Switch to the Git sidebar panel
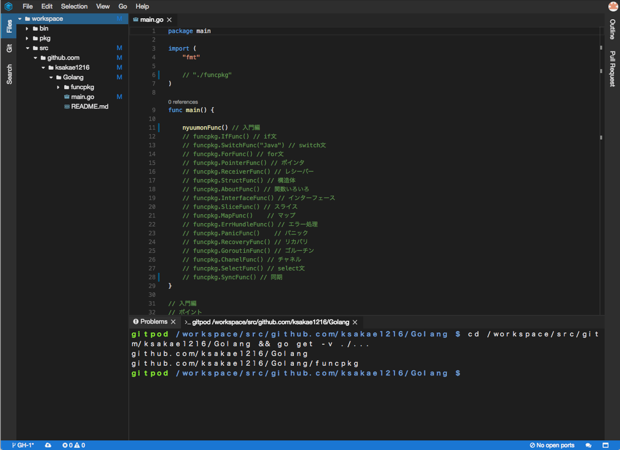Viewport: 620px width, 450px height. (x=9, y=48)
